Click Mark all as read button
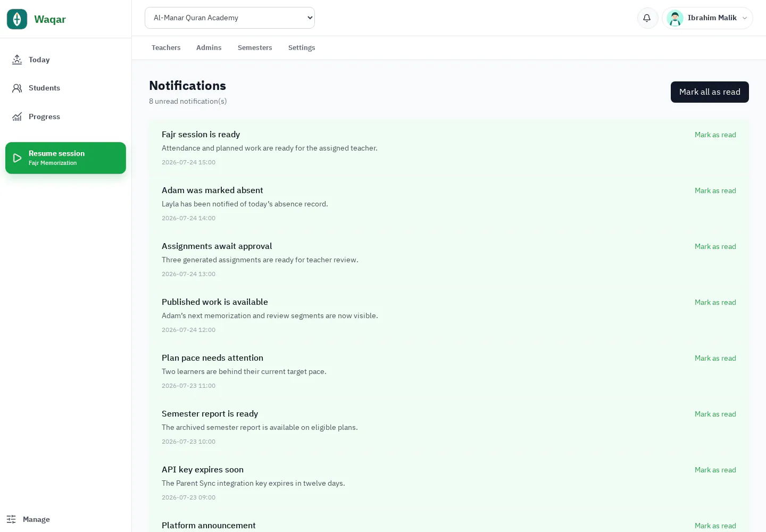This screenshot has width=766, height=532. [x=710, y=92]
